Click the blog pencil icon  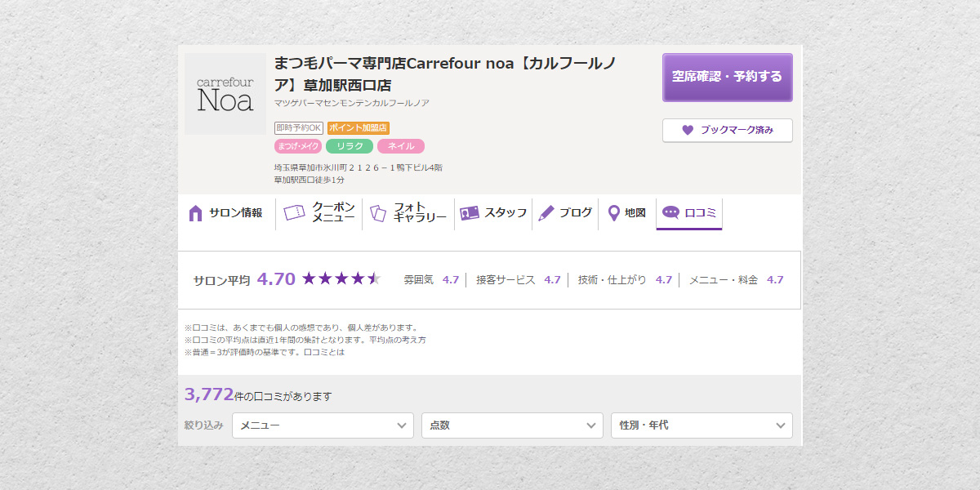point(546,213)
